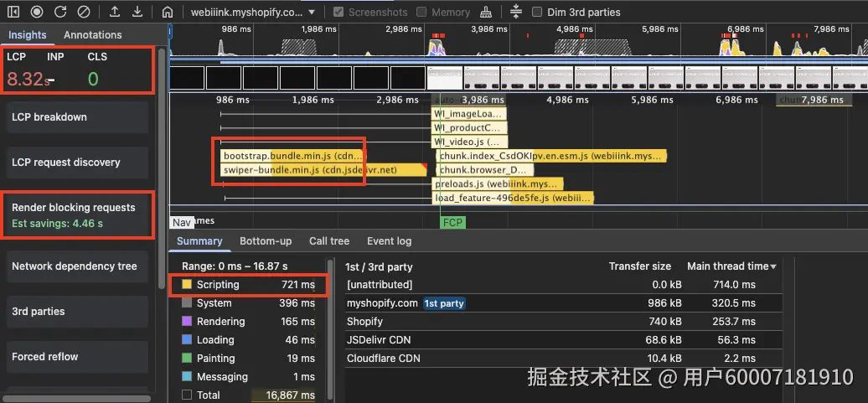Click the Total 16,867 ms entry
868x403 pixels.
click(248, 395)
